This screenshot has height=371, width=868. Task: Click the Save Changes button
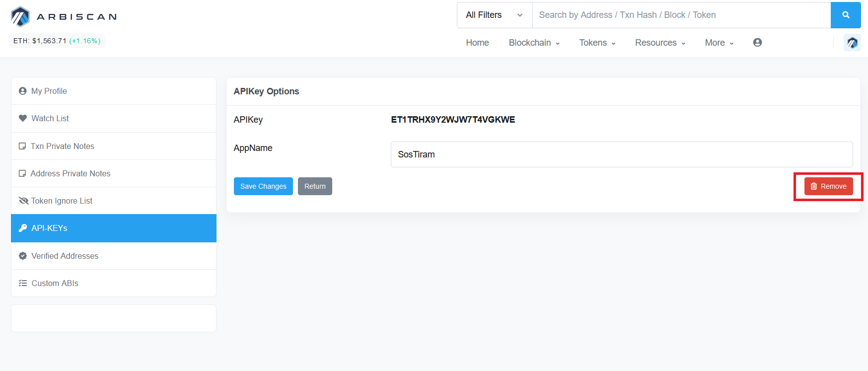(x=263, y=186)
